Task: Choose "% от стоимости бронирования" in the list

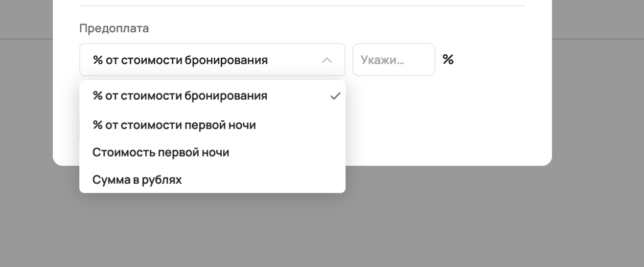Action: tap(180, 96)
